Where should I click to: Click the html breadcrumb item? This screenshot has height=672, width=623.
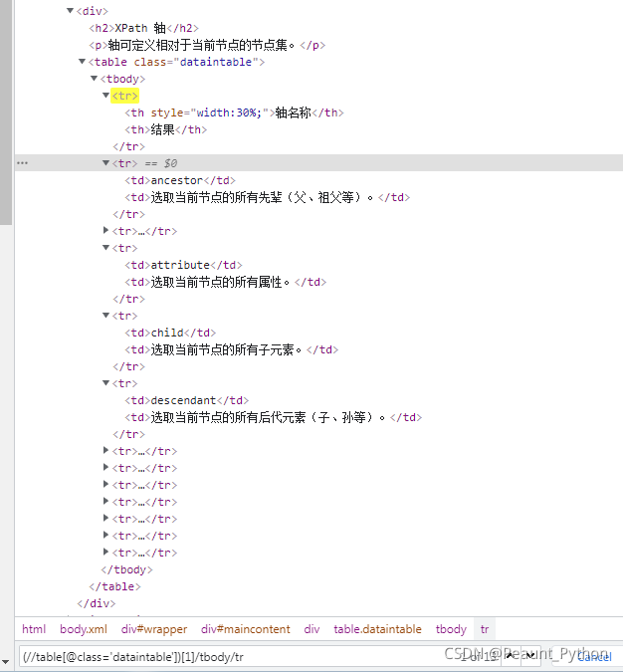(x=34, y=629)
